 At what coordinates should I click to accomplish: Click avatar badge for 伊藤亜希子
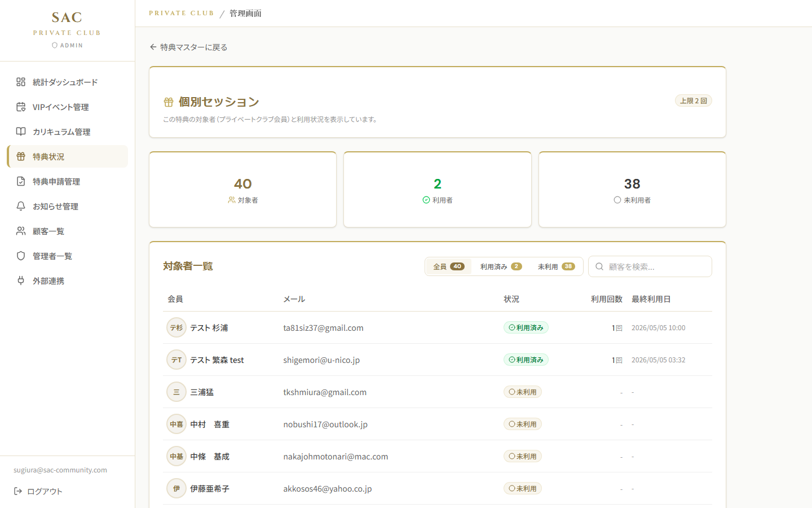[176, 488]
